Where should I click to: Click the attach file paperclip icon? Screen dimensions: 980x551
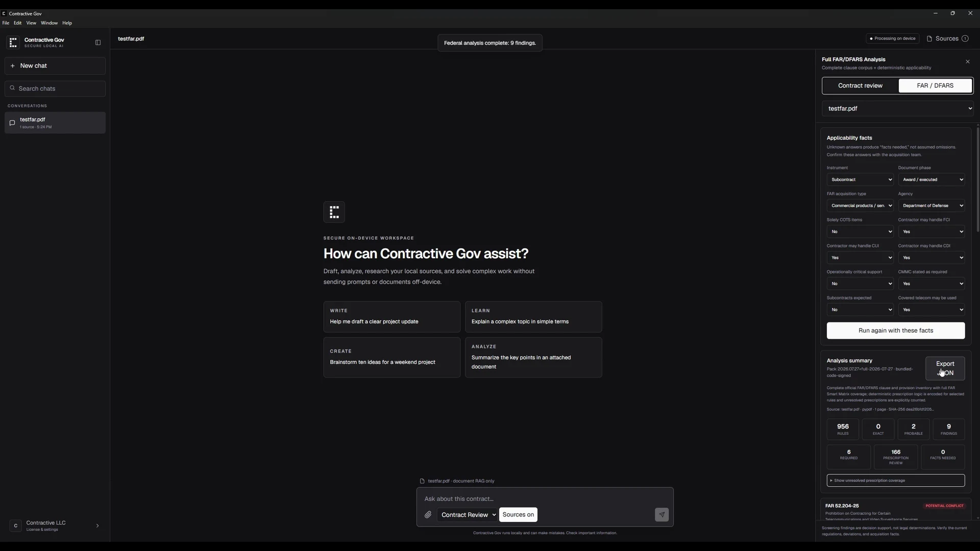point(428,515)
